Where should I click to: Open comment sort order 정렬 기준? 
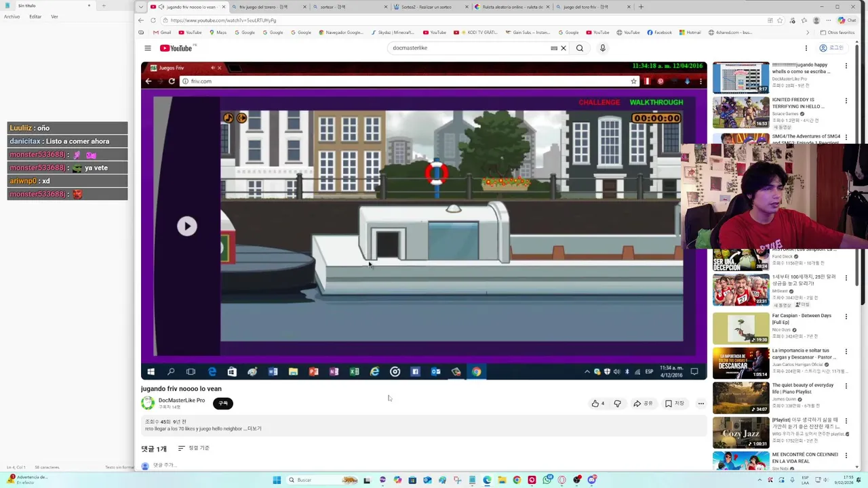[x=194, y=448]
